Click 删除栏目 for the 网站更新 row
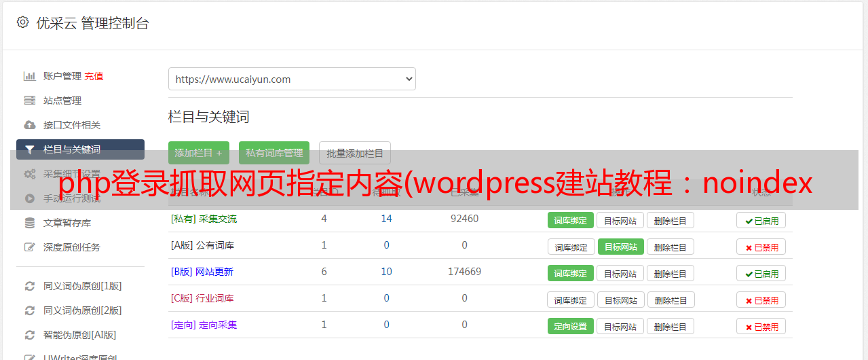Viewport: 868px width, 360px height. (x=670, y=273)
